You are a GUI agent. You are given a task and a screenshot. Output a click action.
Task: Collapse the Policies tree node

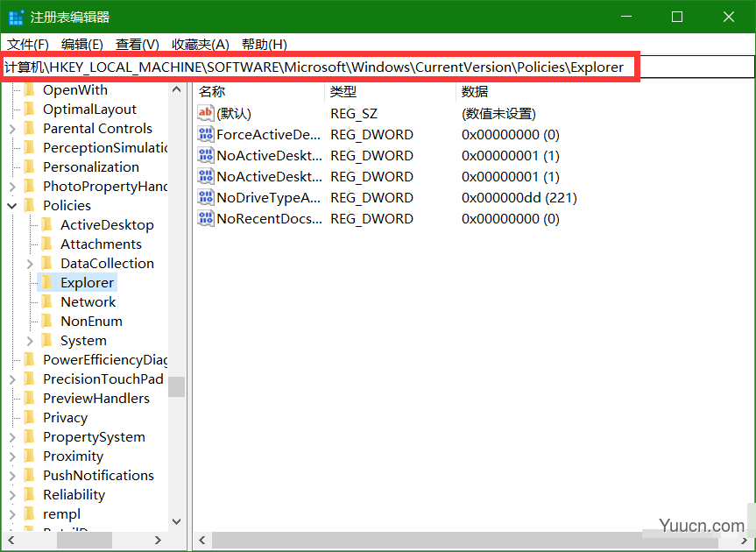(x=12, y=206)
